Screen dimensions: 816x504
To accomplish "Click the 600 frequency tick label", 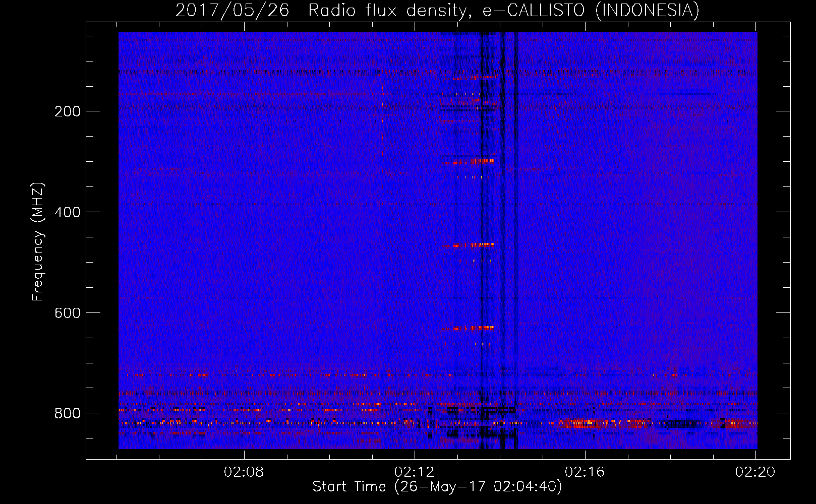I will click(x=68, y=313).
